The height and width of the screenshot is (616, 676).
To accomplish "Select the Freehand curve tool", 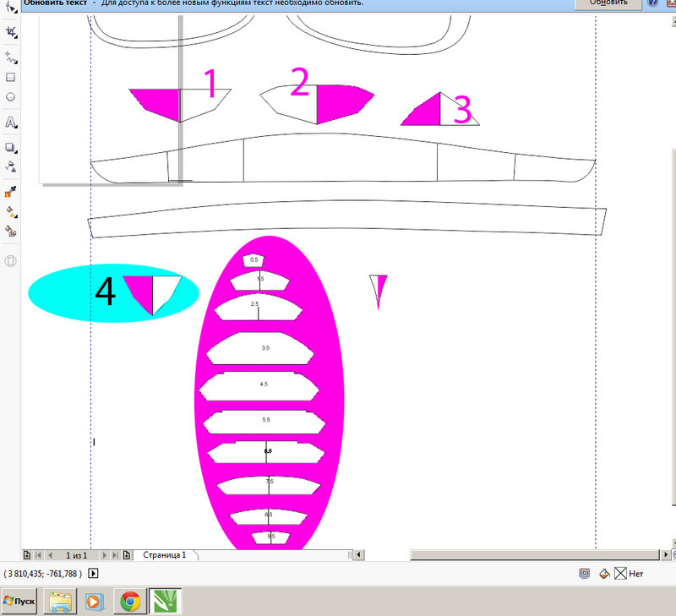I will coord(10,57).
